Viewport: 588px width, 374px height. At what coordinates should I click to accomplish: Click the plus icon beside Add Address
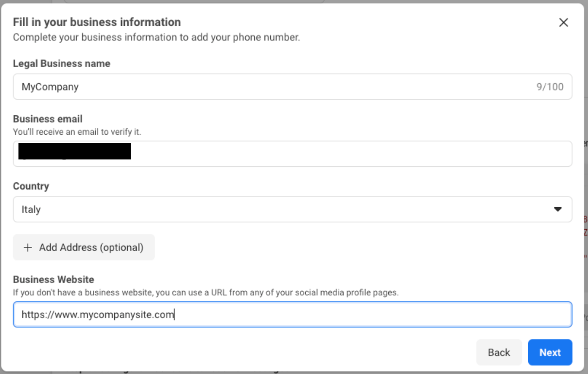coord(28,248)
